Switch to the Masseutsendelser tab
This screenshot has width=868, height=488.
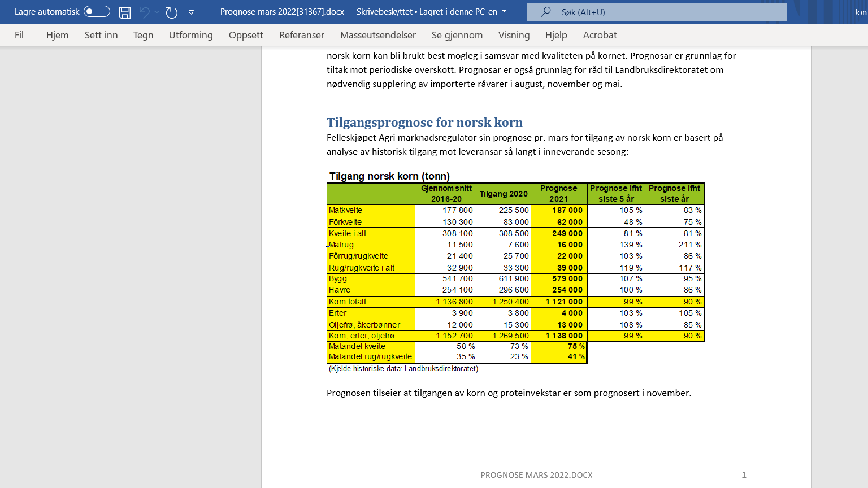(377, 35)
